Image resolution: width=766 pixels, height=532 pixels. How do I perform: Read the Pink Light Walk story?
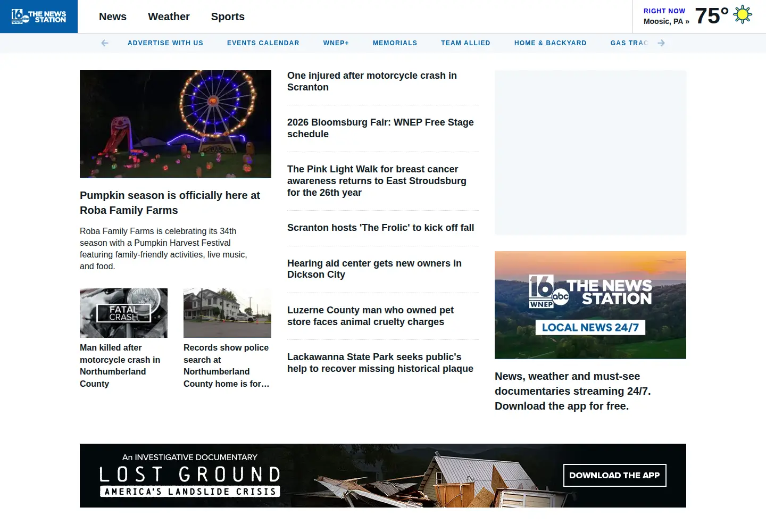click(x=377, y=181)
